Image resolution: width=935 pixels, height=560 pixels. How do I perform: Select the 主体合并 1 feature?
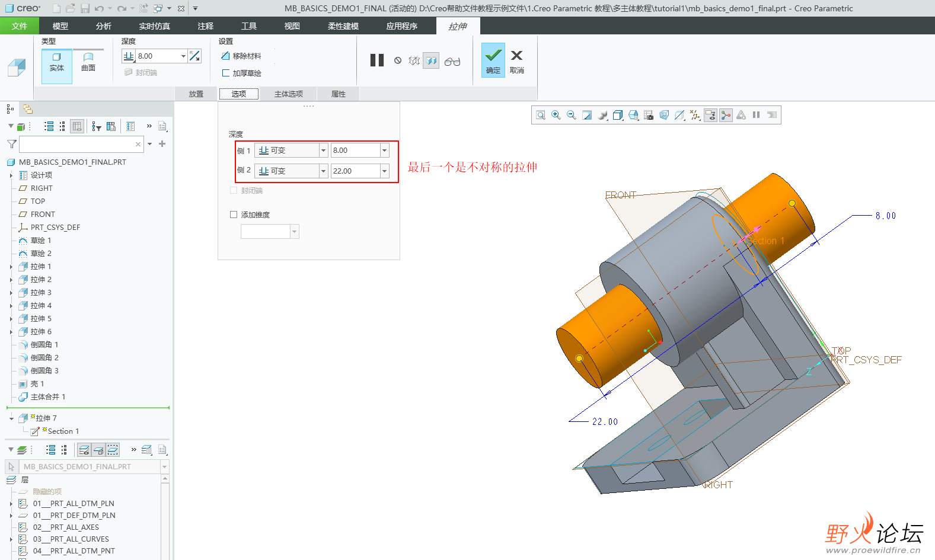(x=42, y=397)
